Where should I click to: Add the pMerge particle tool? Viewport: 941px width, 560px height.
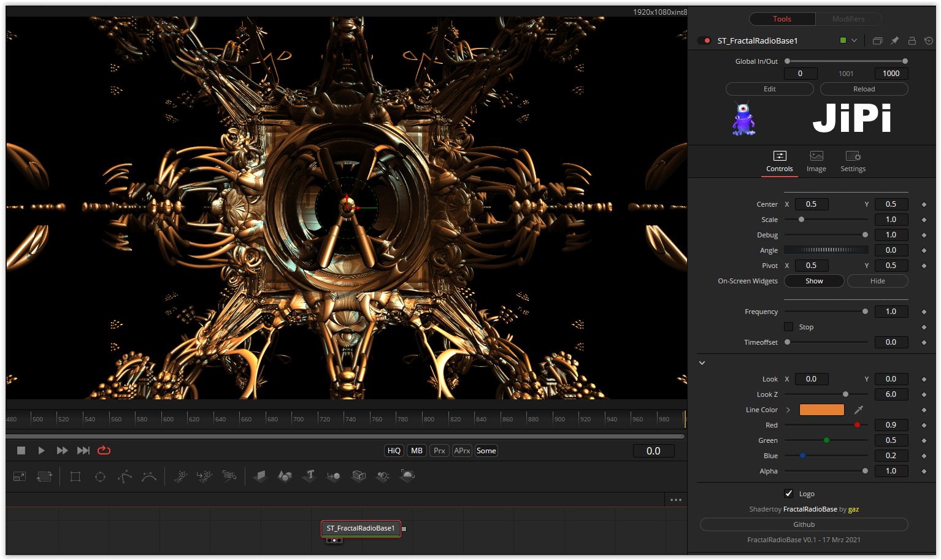coord(205,476)
